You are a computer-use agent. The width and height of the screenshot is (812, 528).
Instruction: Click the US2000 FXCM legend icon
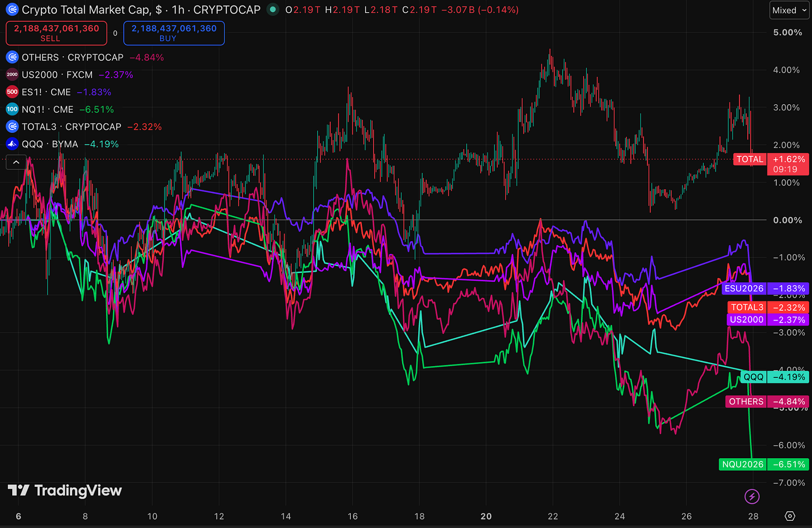pos(12,74)
